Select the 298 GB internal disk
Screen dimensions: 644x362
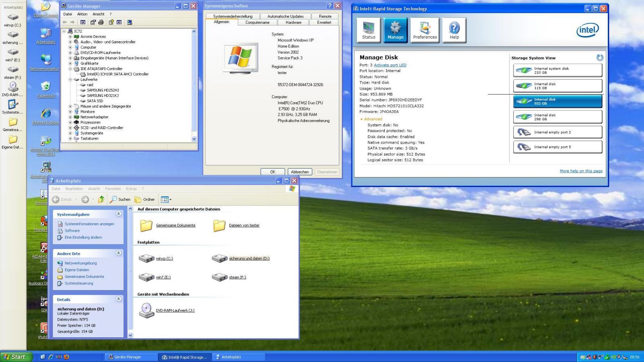[x=557, y=117]
